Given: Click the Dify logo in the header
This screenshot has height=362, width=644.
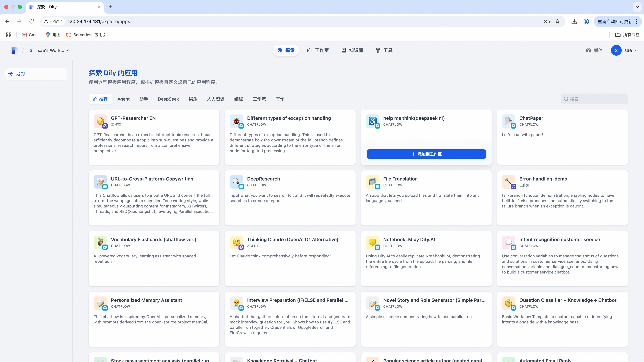Looking at the screenshot, I should tap(14, 50).
